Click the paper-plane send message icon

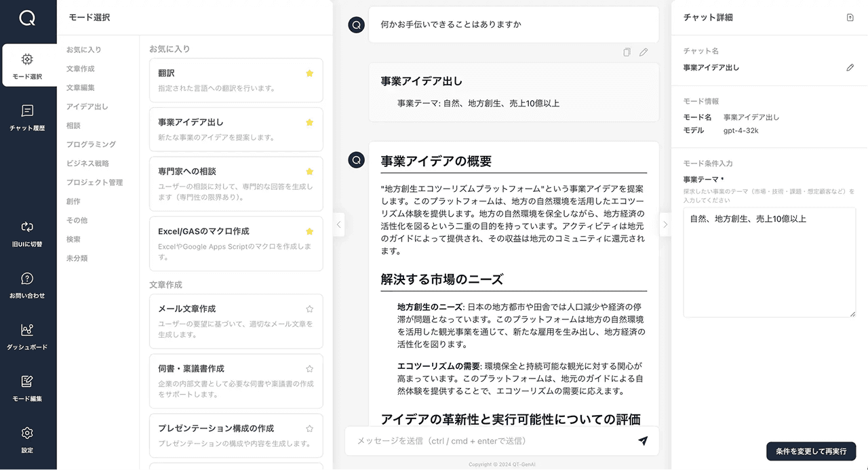click(x=643, y=441)
